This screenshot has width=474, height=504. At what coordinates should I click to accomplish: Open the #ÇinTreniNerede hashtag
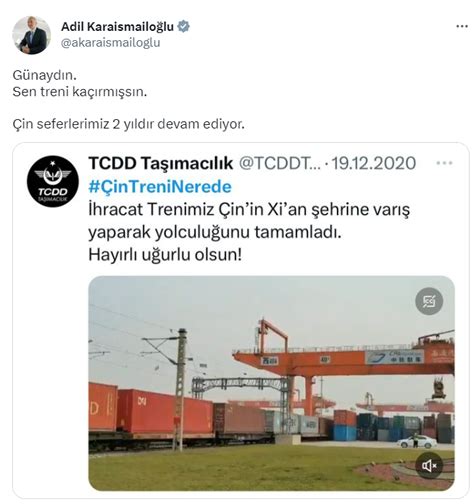160,187
